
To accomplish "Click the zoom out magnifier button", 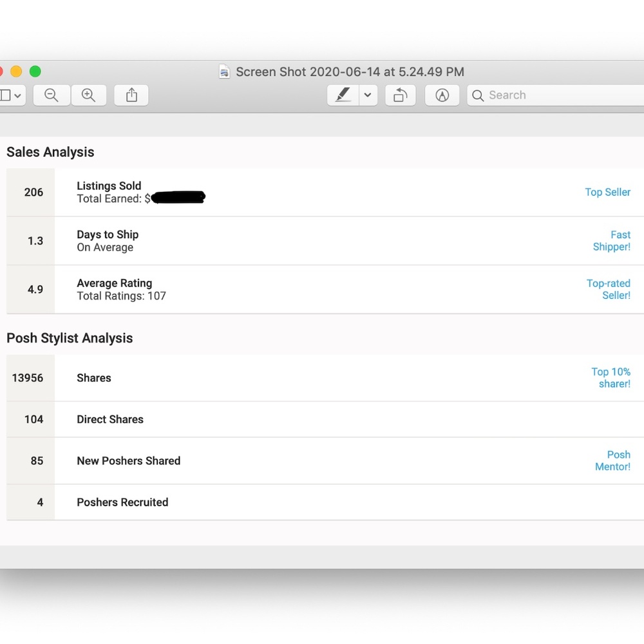I will (x=52, y=95).
